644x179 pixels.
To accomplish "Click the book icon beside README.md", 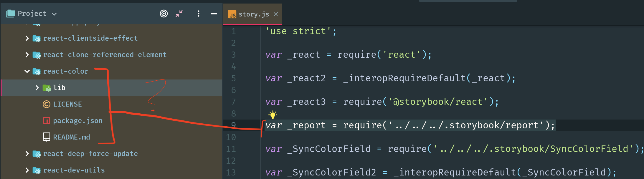I will [46, 137].
